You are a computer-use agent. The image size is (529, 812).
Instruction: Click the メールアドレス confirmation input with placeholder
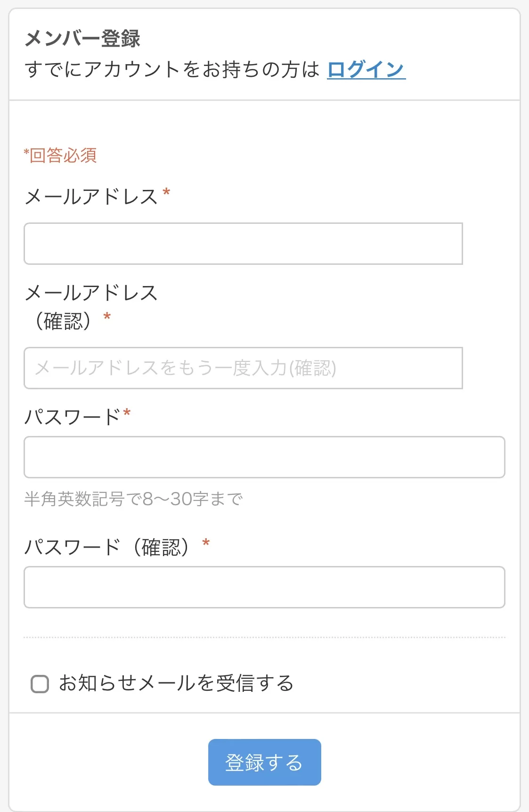(243, 368)
